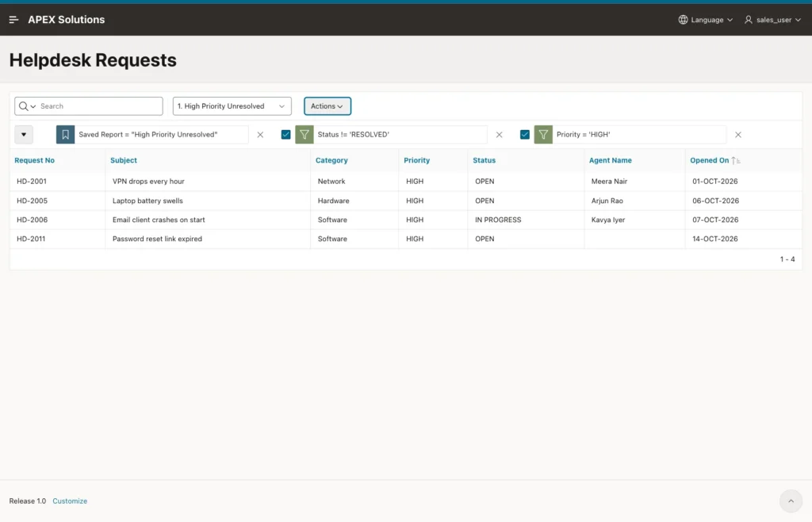The width and height of the screenshot is (812, 522).
Task: Click the Helpdesk Requests page heading
Action: tap(94, 60)
